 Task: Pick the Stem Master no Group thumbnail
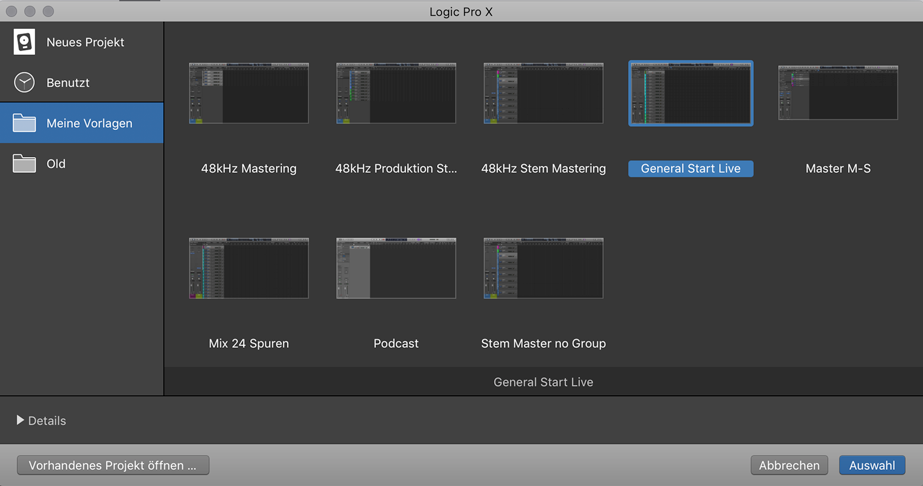(x=543, y=268)
